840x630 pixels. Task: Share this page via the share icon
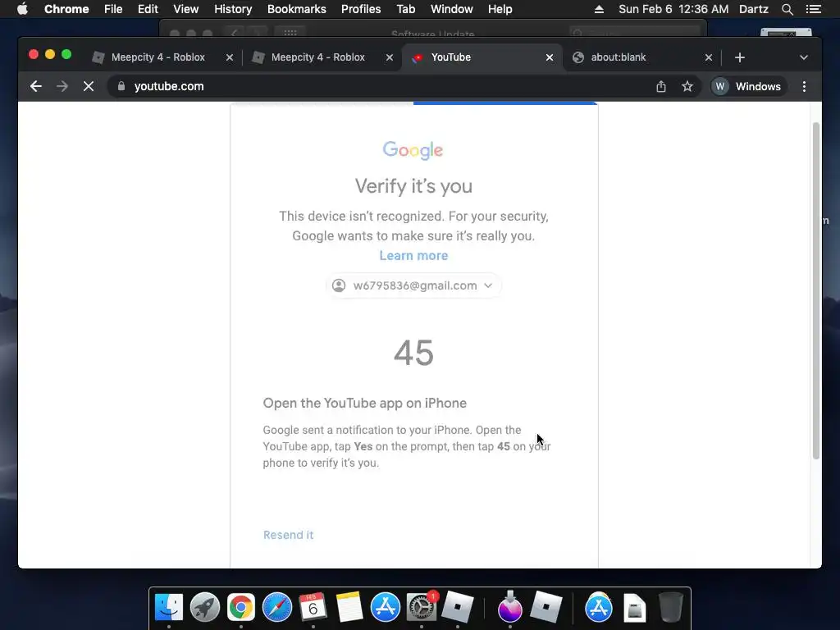pos(661,86)
